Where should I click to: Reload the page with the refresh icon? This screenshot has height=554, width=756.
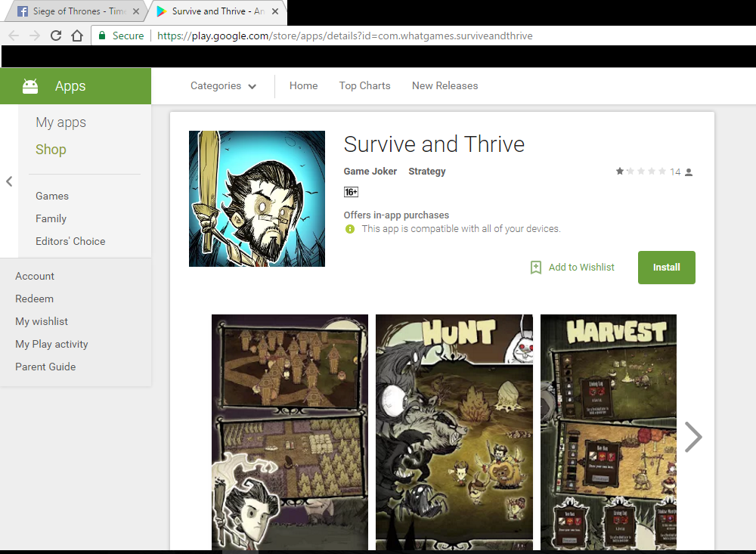56,36
